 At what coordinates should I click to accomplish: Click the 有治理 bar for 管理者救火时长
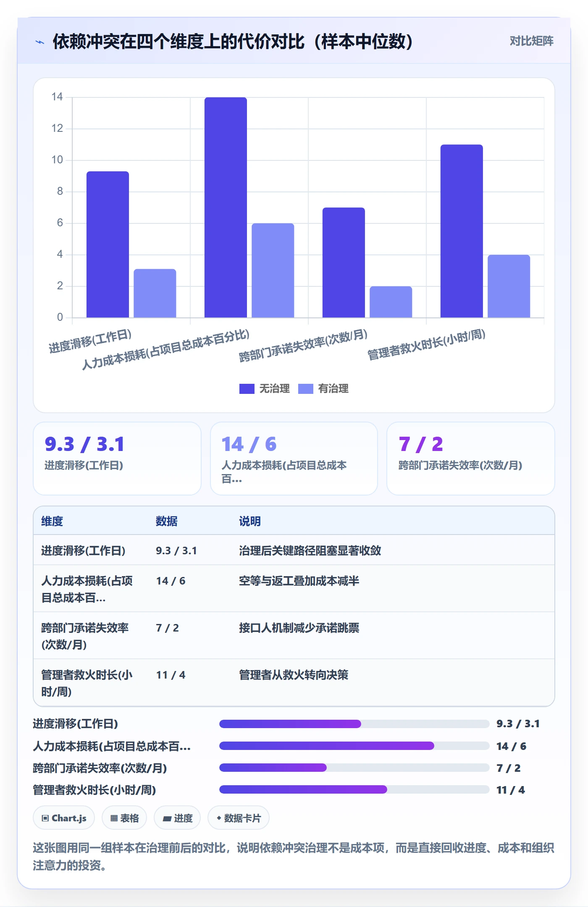[509, 286]
